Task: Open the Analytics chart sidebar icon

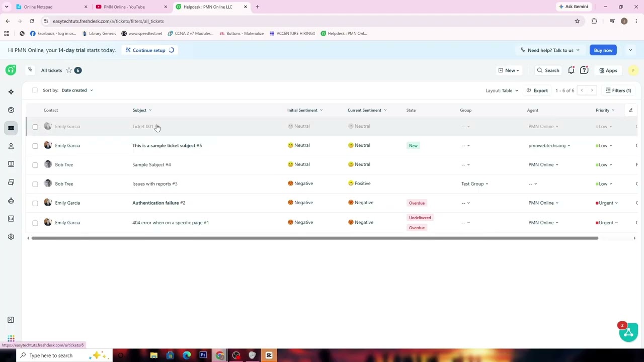Action: pyautogui.click(x=11, y=219)
